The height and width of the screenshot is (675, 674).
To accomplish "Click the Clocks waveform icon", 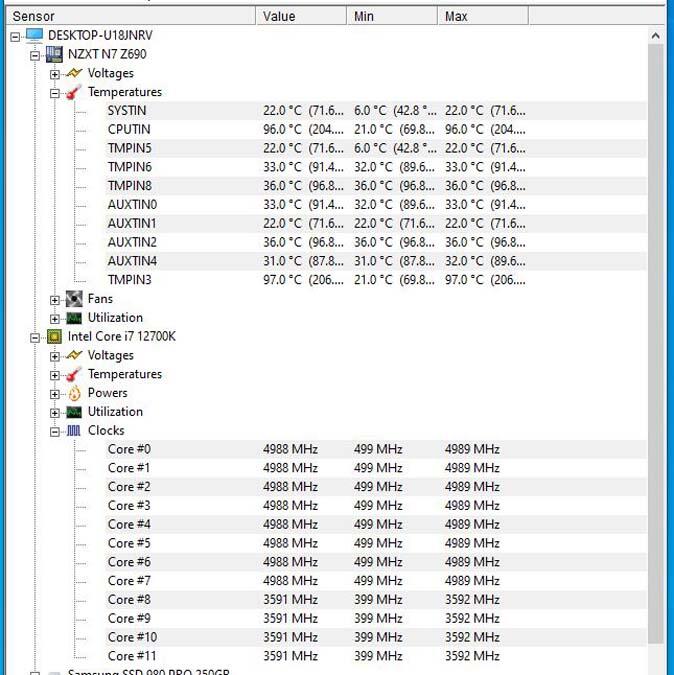I will (74, 431).
